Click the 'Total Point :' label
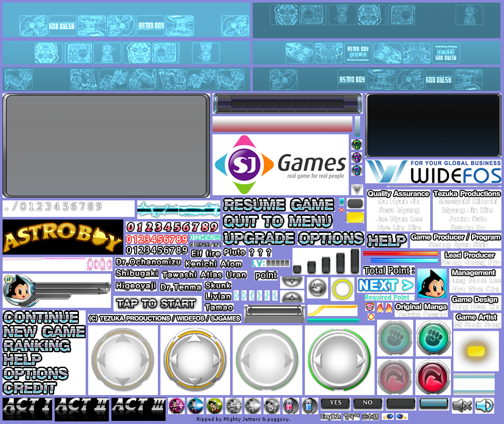 tap(389, 270)
